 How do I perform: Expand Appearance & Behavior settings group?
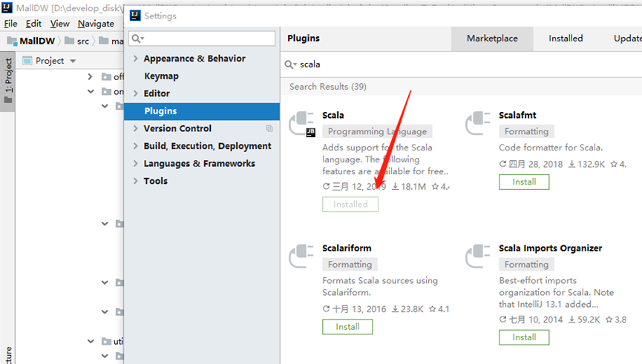point(136,59)
